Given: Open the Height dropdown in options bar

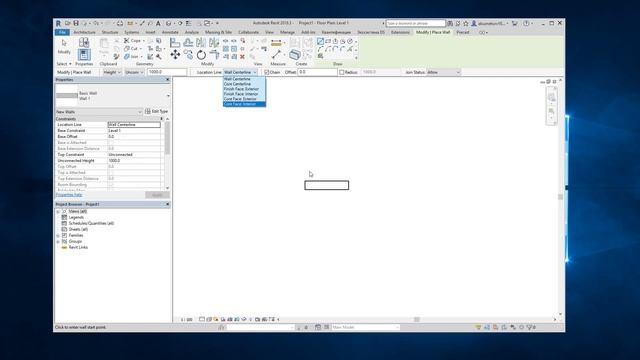Looking at the screenshot, I should [x=111, y=72].
